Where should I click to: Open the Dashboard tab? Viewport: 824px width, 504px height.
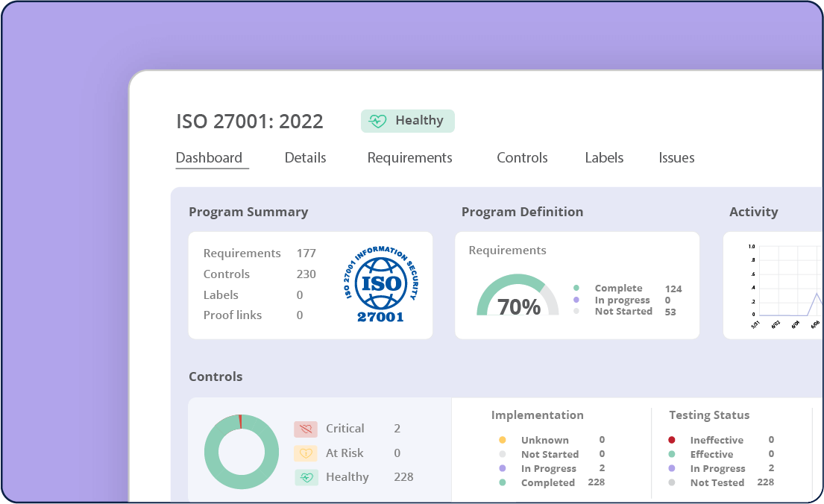pyautogui.click(x=209, y=157)
